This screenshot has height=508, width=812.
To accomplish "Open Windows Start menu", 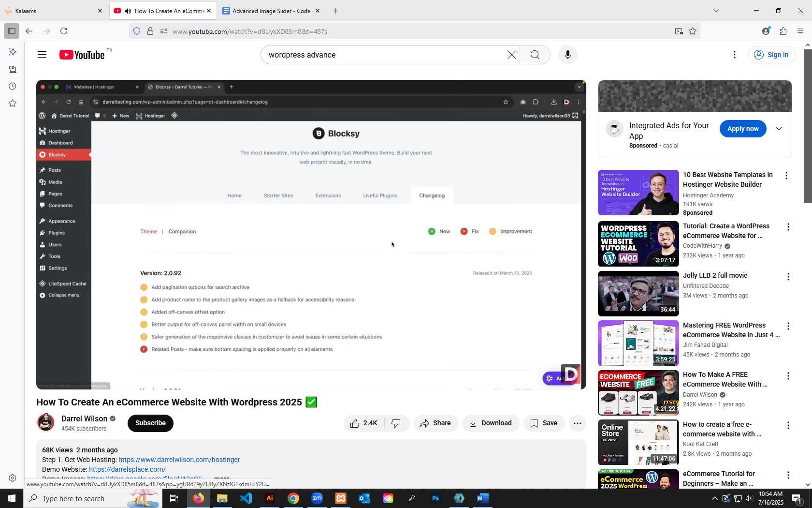I will 12,498.
